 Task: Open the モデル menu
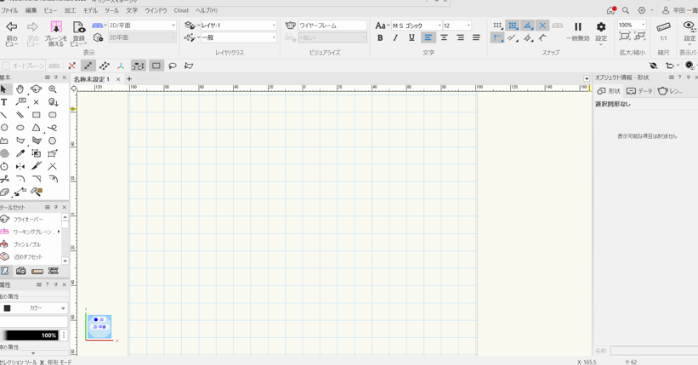[90, 10]
